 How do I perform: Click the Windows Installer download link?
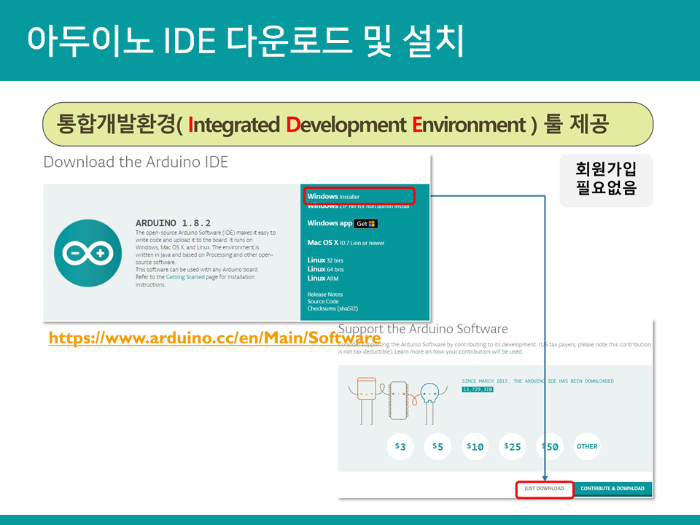pyautogui.click(x=333, y=196)
